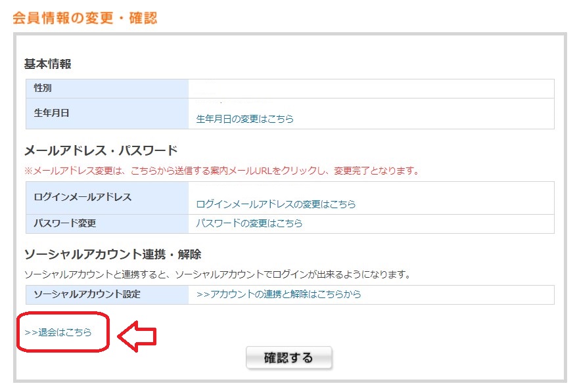This screenshot has height=392, width=577.
Task: Select the ソーシャルアカウント設定 label cell
Action: (107, 295)
